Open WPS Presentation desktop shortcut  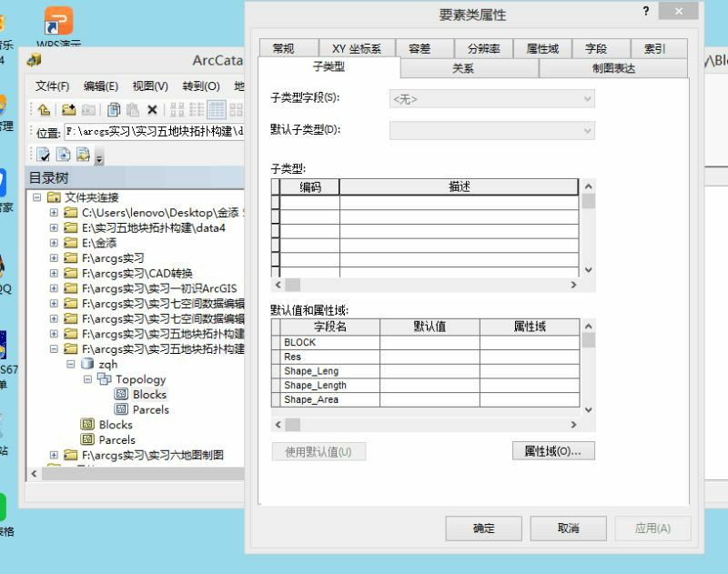click(59, 25)
